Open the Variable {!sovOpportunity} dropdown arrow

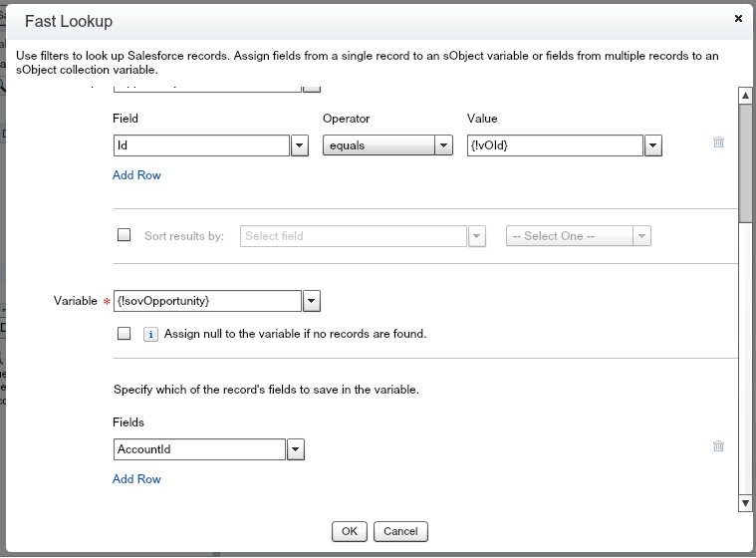pyautogui.click(x=311, y=300)
